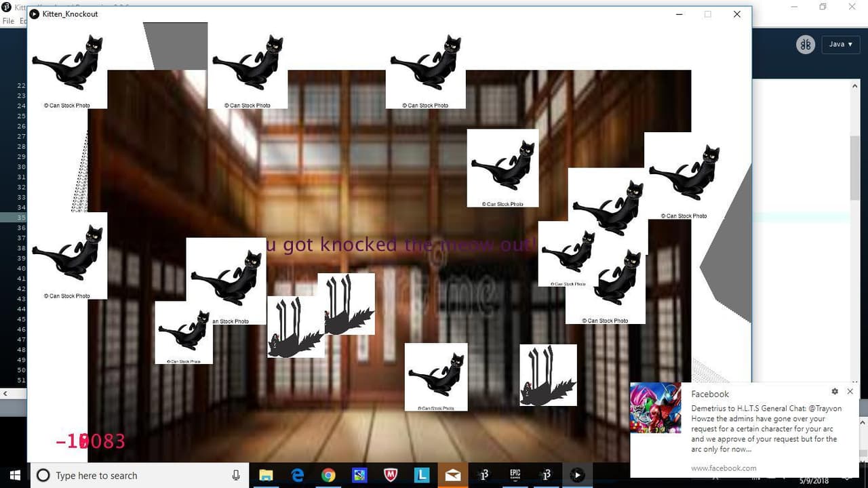Close the Processing editor window
Image resolution: width=868 pixels, height=488 pixels.
coord(852,7)
